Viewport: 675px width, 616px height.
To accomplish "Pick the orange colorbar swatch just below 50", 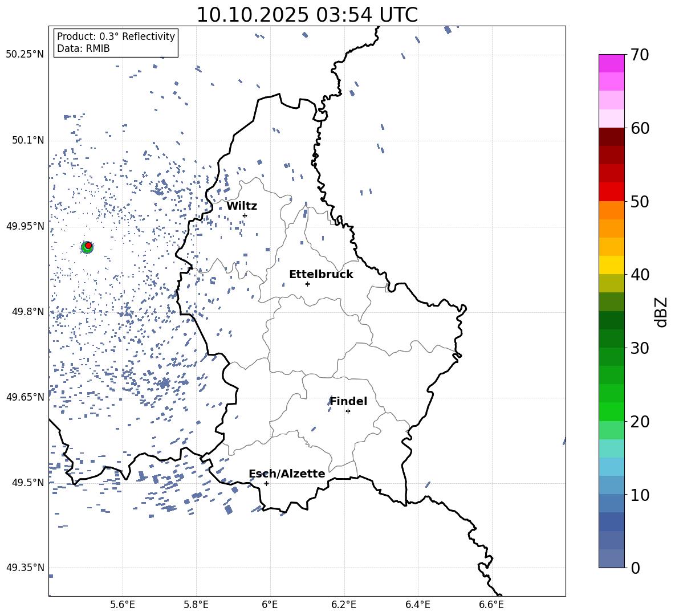I will pos(611,210).
